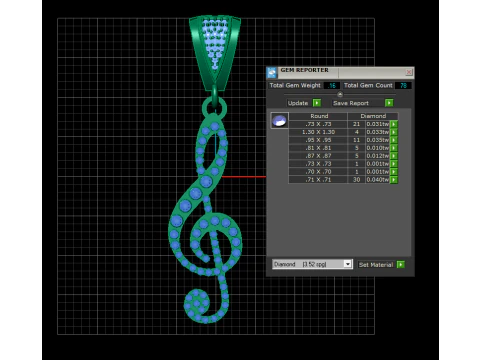Image resolution: width=480 pixels, height=360 pixels.
Task: Click green arrow on the .81 X .81 row
Action: [x=394, y=148]
